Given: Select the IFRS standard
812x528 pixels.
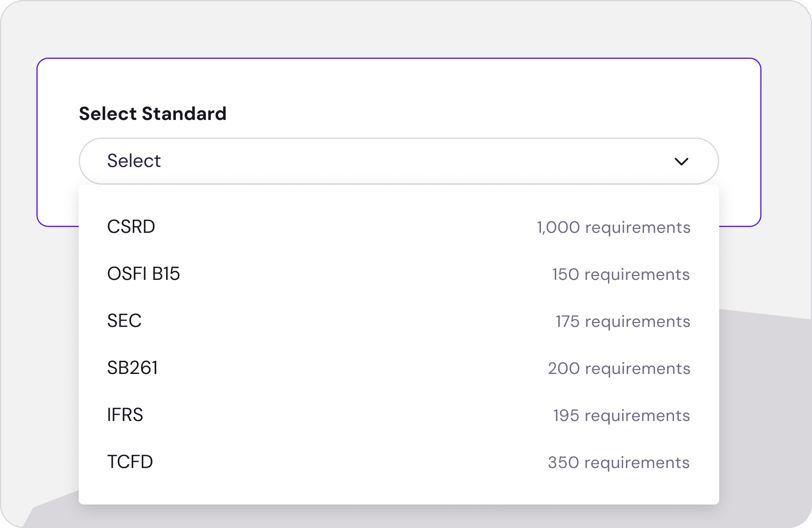Looking at the screenshot, I should click(399, 415).
